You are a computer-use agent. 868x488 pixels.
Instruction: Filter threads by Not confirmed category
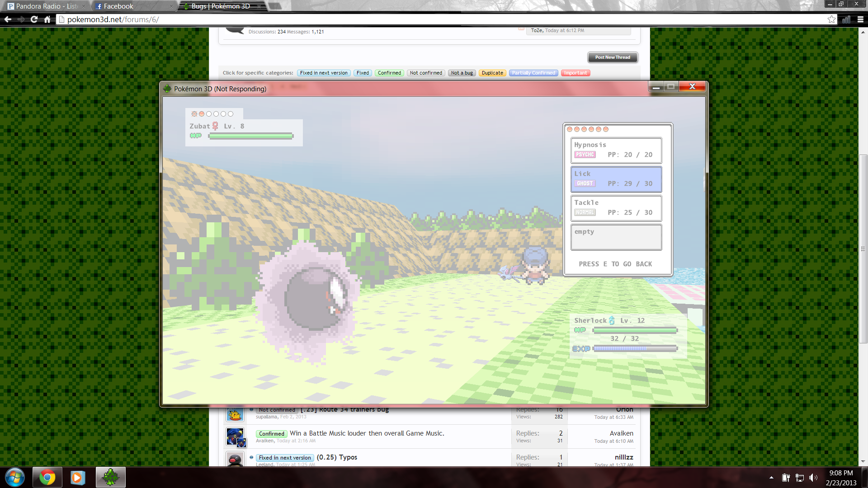tap(426, 73)
